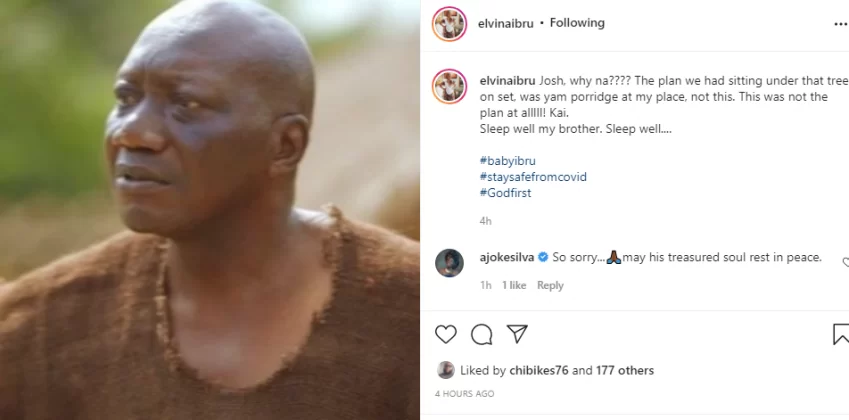Open ajokesilva's profile picture
This screenshot has width=849, height=420.
coord(449,262)
